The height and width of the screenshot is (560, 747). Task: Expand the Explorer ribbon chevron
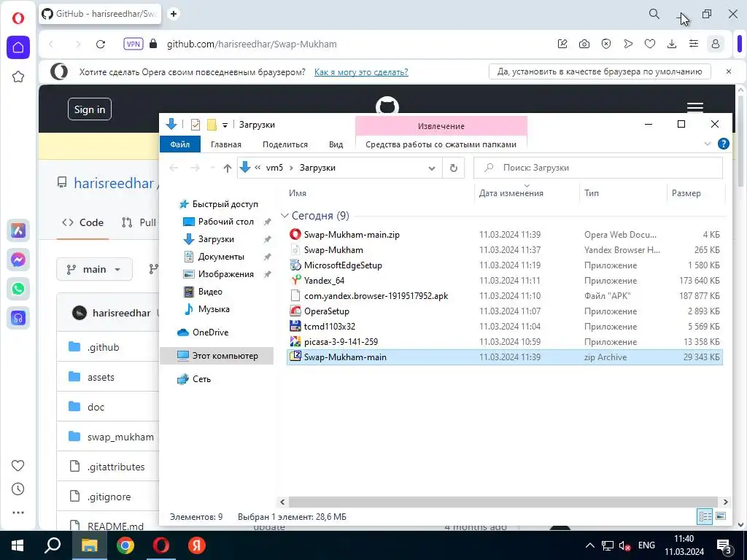(x=708, y=144)
